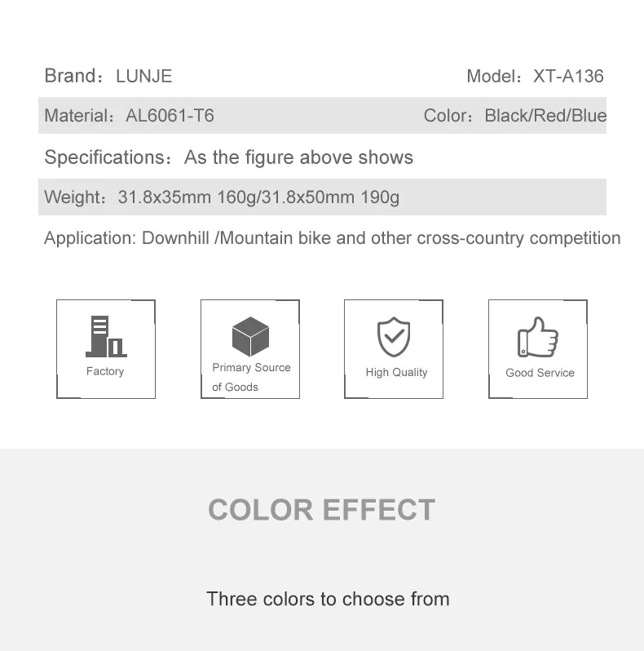This screenshot has width=644, height=651.
Task: Click the Application description line
Action: click(332, 238)
